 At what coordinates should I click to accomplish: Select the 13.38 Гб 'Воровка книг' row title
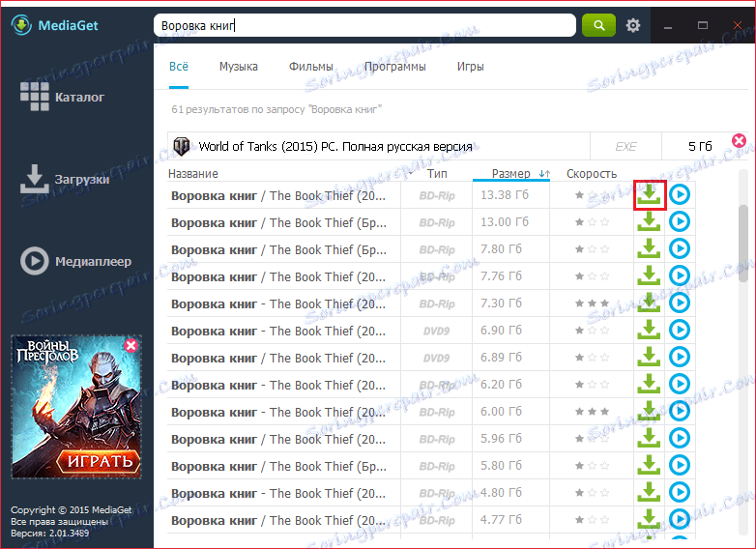(278, 195)
